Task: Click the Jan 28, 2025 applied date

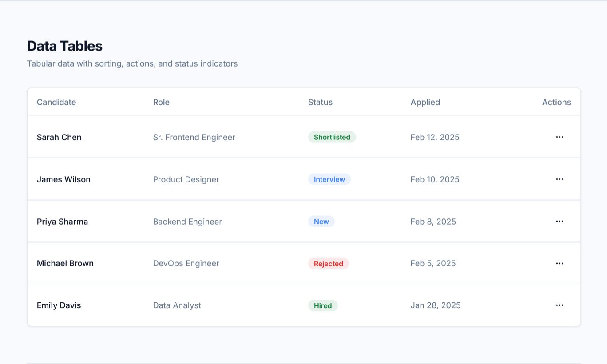Action: click(435, 305)
